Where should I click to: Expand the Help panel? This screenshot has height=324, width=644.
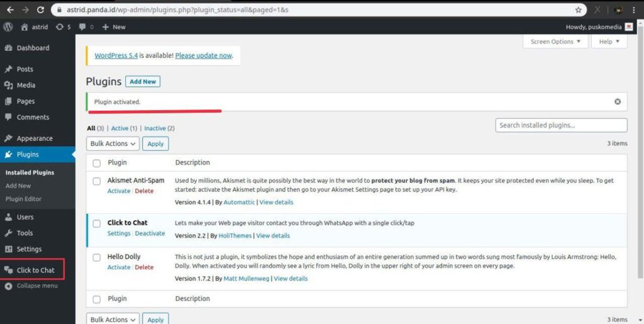(x=609, y=42)
